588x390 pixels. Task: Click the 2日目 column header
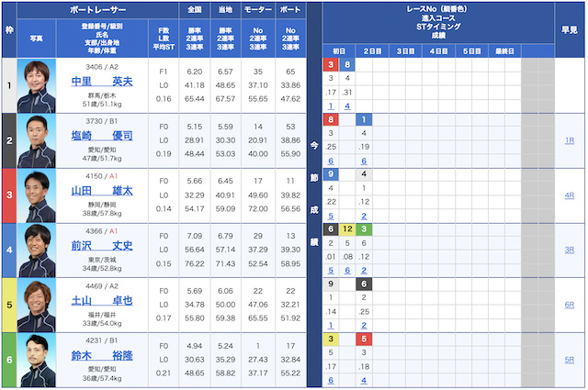tap(372, 51)
